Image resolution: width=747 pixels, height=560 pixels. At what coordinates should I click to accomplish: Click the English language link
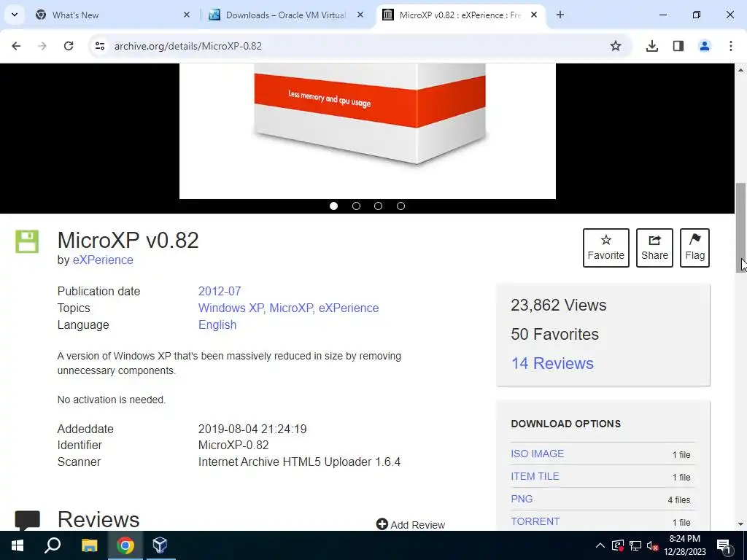coord(217,324)
